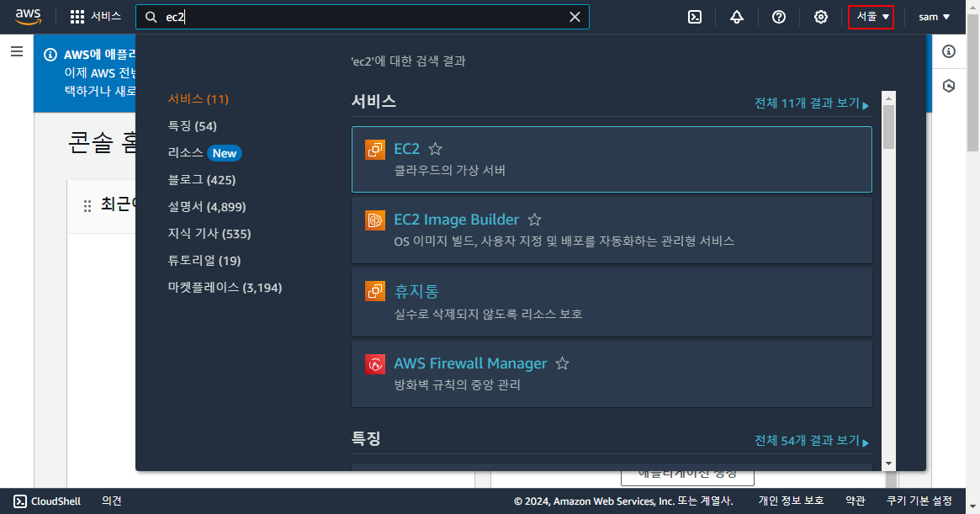Open the help question mark menu

779,17
